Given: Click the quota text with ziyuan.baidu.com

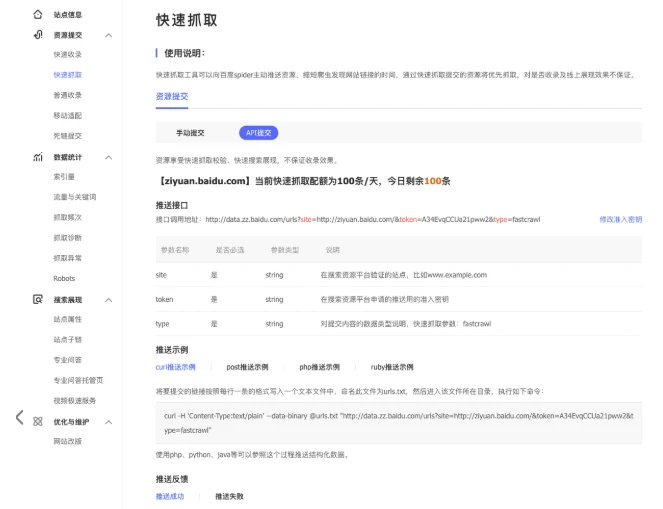Looking at the screenshot, I should 303,181.
